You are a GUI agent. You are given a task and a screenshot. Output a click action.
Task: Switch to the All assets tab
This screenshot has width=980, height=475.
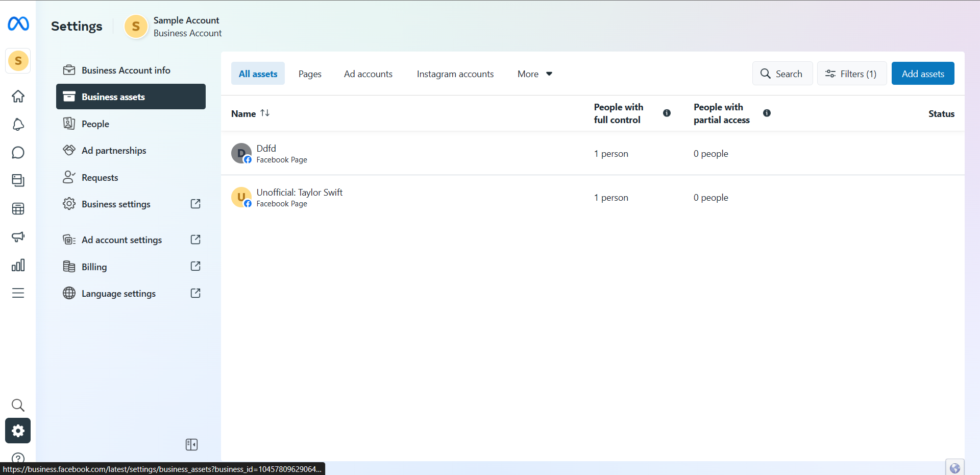tap(258, 74)
